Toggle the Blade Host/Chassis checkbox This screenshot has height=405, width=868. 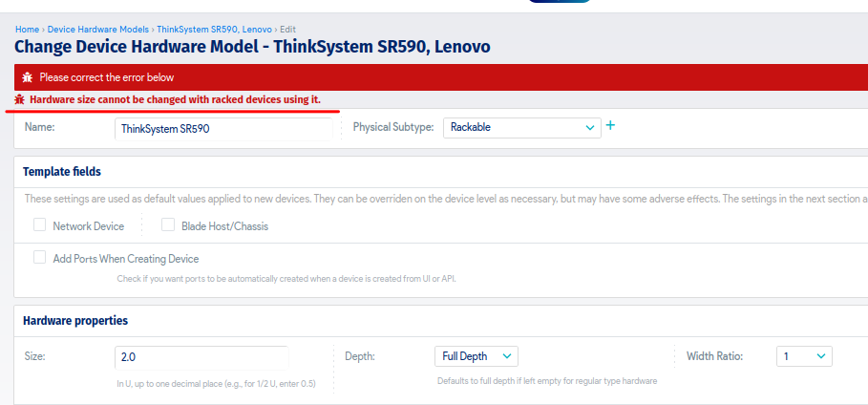pyautogui.click(x=168, y=224)
